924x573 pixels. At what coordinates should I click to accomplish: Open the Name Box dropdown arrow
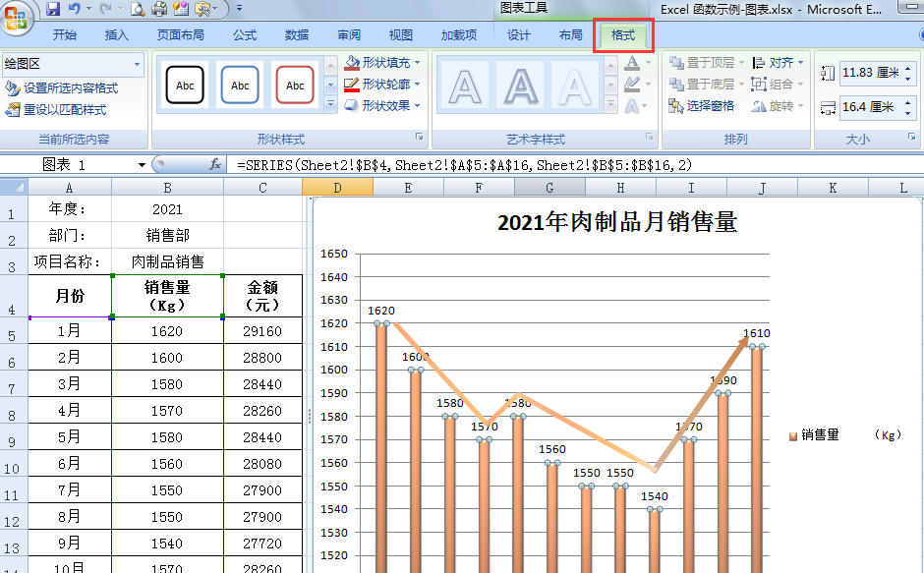[142, 165]
